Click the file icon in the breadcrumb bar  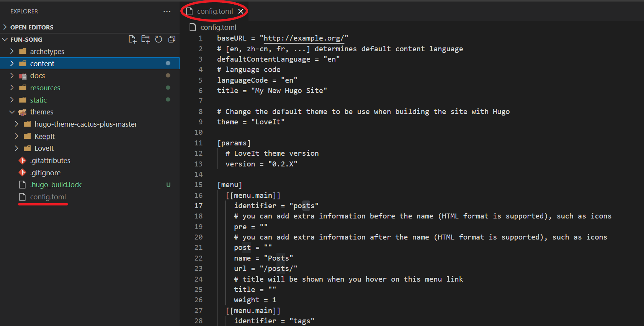(193, 27)
